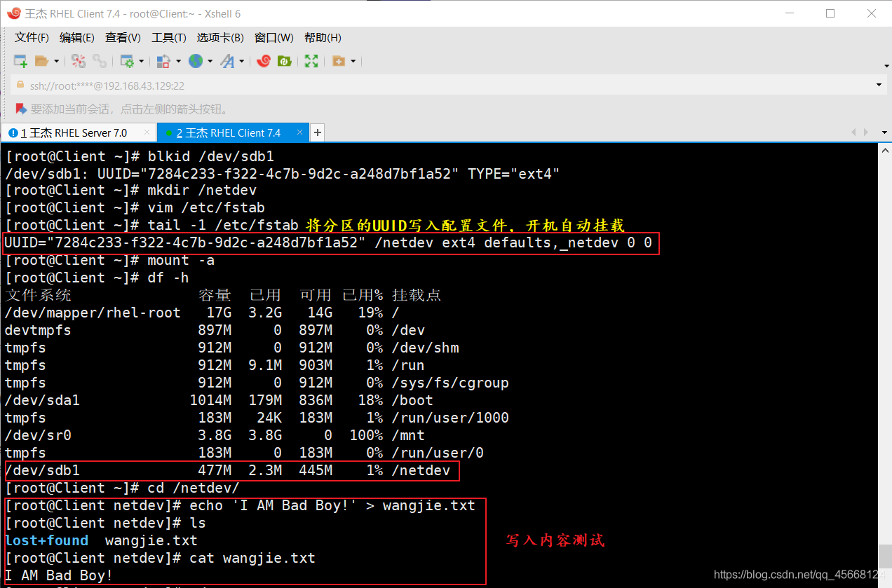892x588 pixels.
Task: Open the 查看(V) menu
Action: (123, 37)
